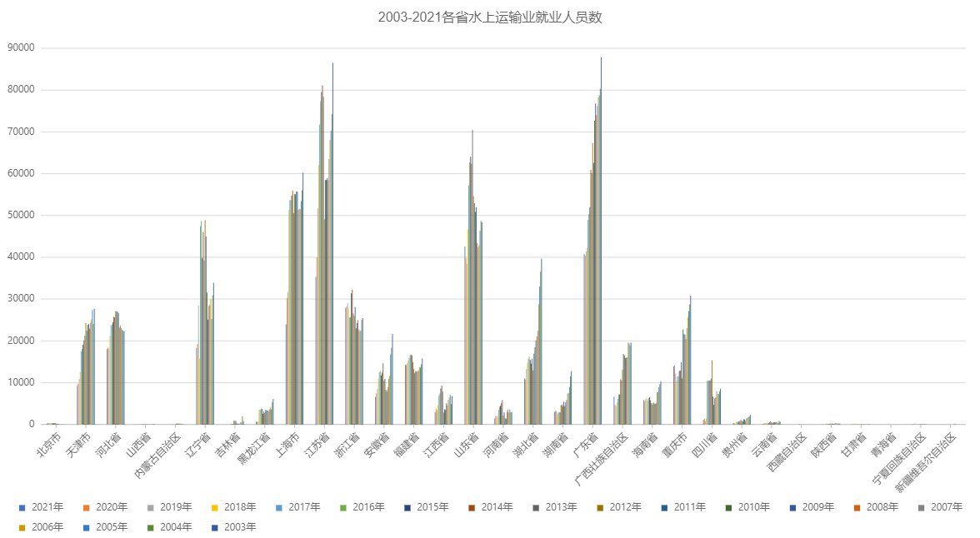
Task: Select the 2015年 legend entry
Action: click(x=427, y=506)
